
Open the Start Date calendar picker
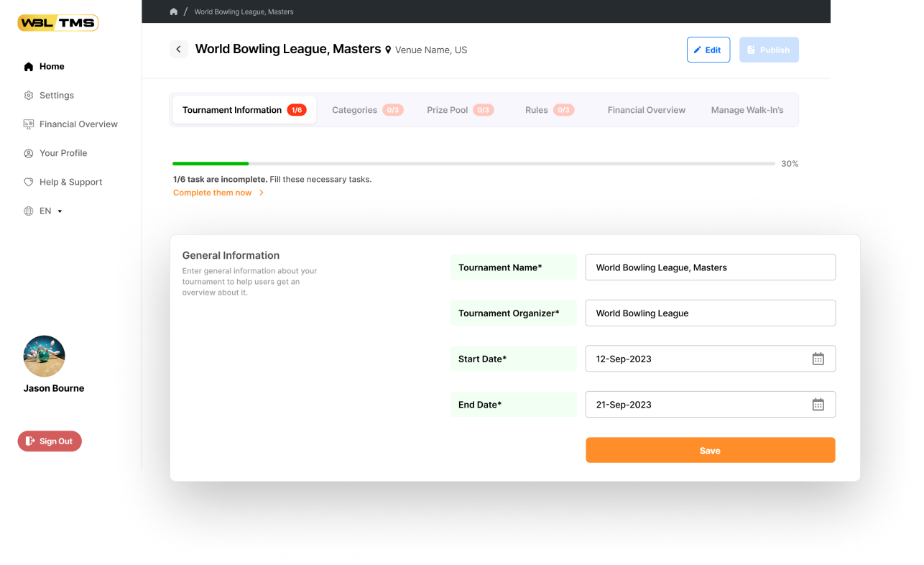click(x=818, y=359)
